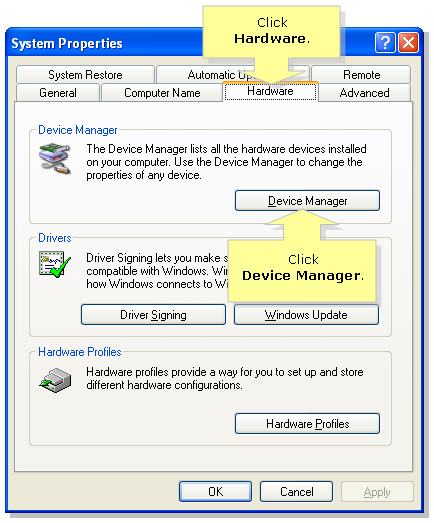Click the Driver Signing checkmark icon

tap(55, 264)
